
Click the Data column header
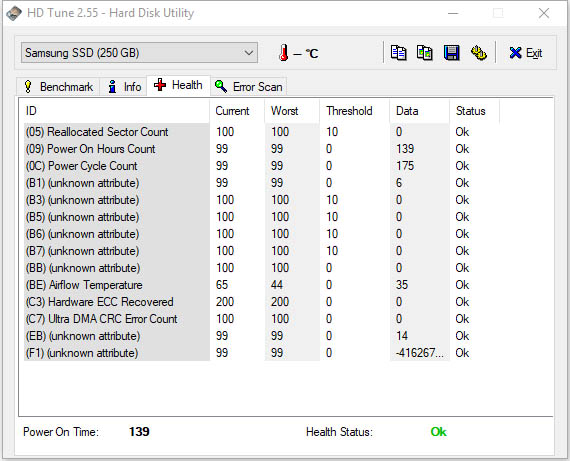[420, 111]
